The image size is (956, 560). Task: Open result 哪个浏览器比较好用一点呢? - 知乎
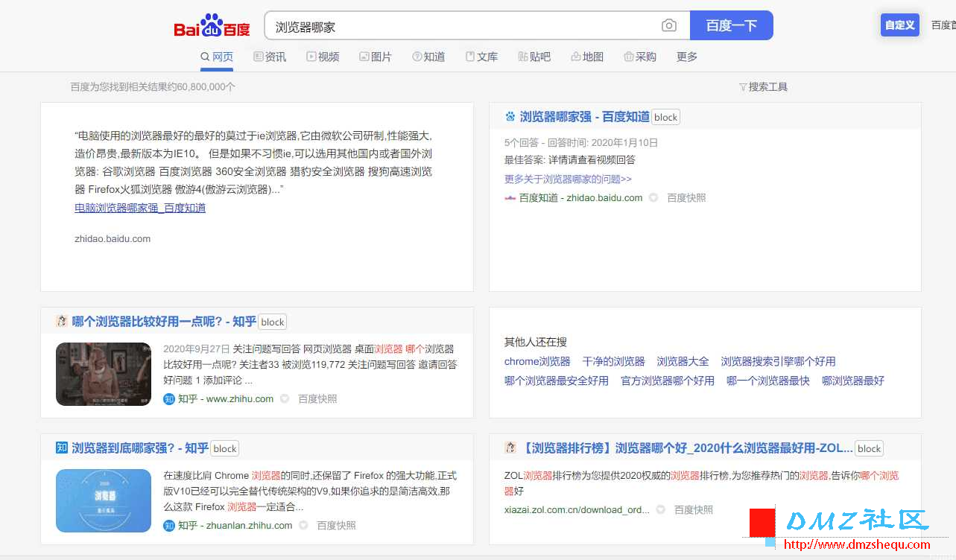pyautogui.click(x=164, y=322)
